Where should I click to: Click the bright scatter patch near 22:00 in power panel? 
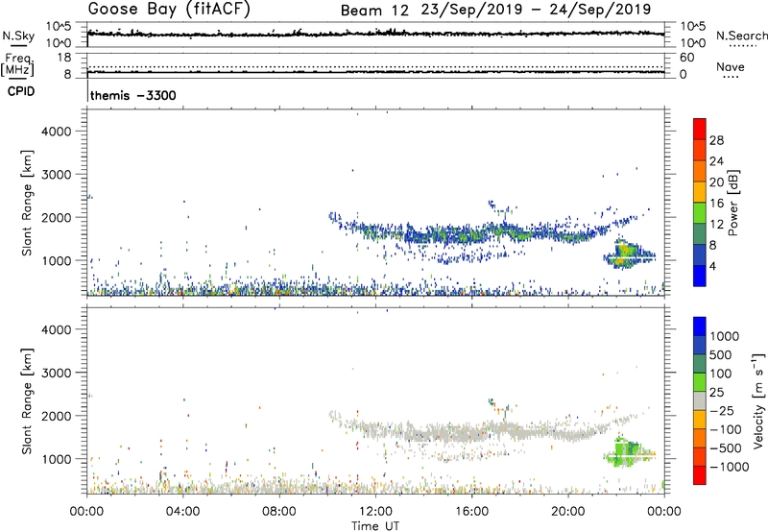coord(626,254)
